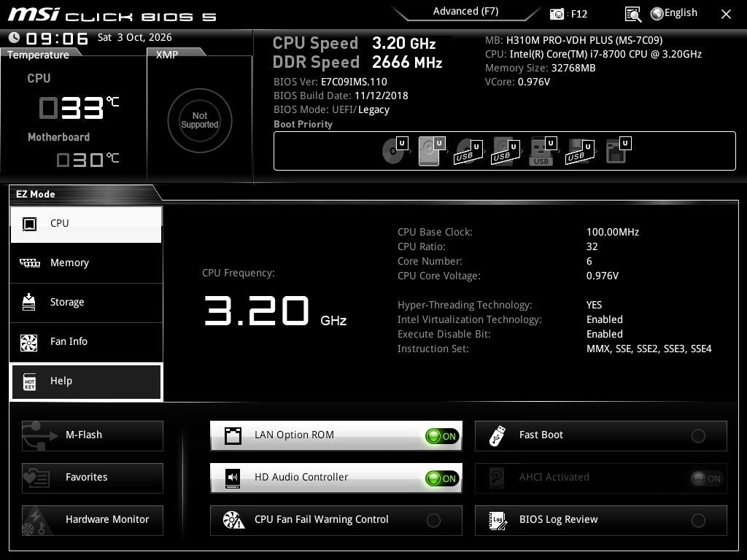The height and width of the screenshot is (560, 747).
Task: Toggle LAN Option ROM off
Action: point(442,436)
